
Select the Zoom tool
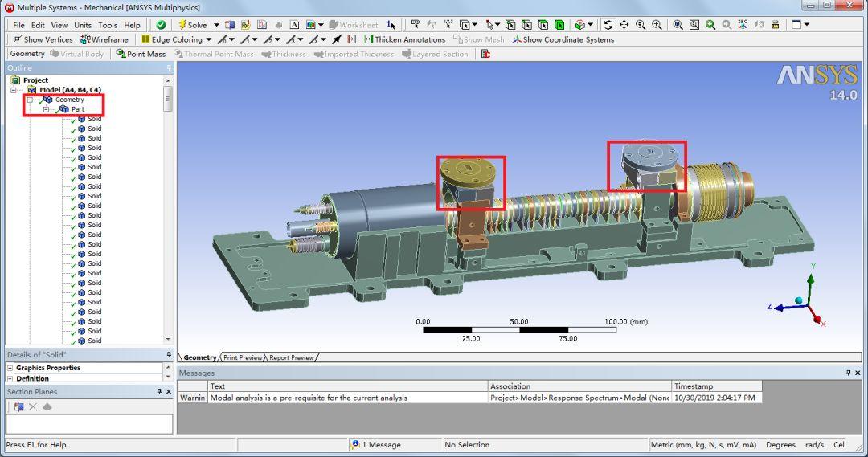pyautogui.click(x=641, y=25)
